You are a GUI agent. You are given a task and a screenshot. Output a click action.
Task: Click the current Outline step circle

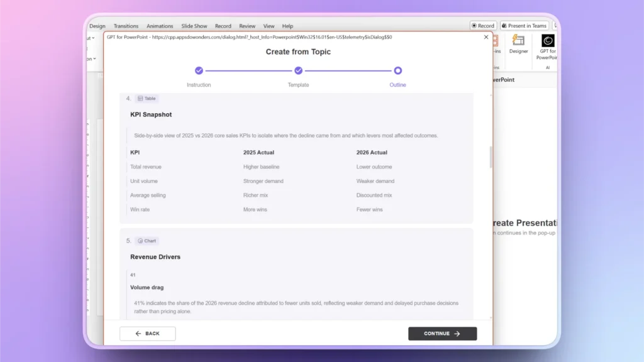pyautogui.click(x=397, y=70)
